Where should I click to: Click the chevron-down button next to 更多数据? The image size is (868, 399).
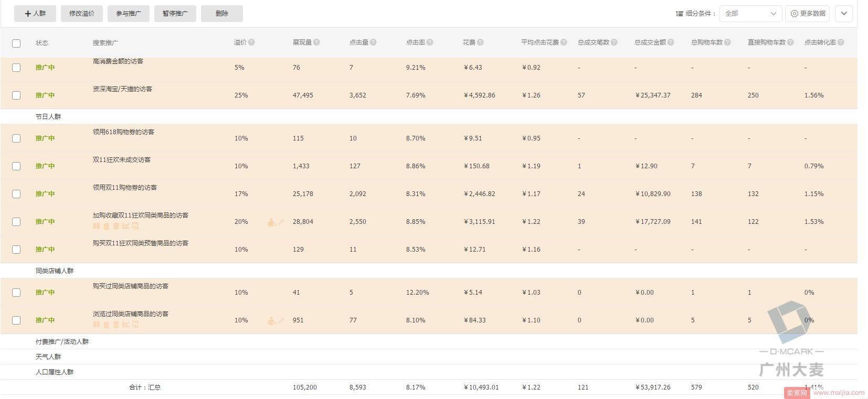tap(844, 14)
